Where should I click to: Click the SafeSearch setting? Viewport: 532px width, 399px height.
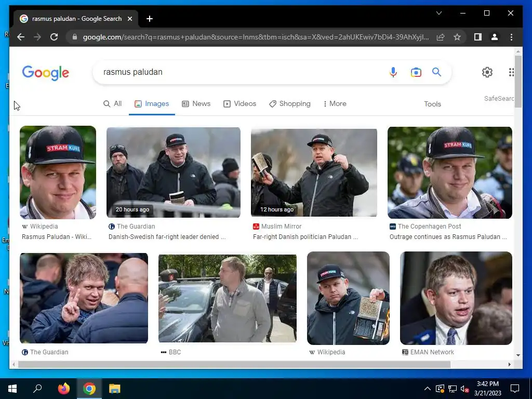[499, 98]
